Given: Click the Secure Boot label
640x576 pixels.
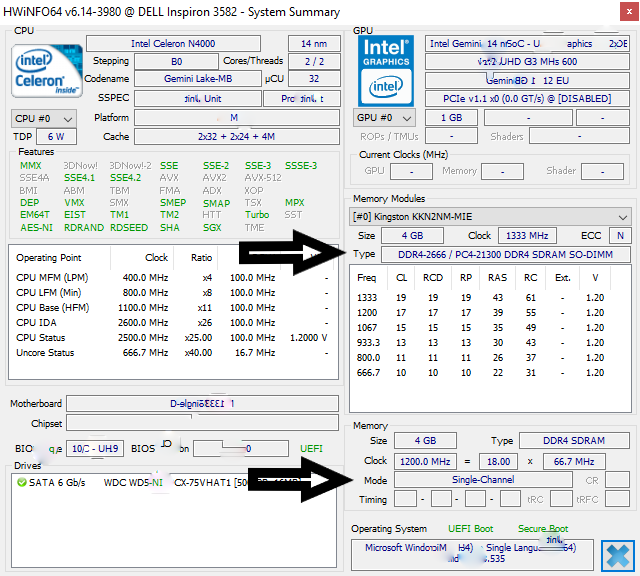Looking at the screenshot, I should click(543, 529).
